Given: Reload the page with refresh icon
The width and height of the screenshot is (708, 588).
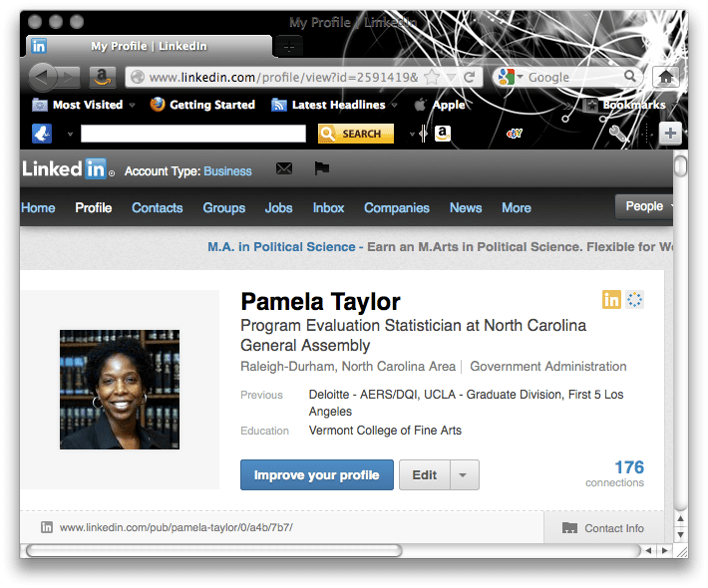Looking at the screenshot, I should 470,77.
